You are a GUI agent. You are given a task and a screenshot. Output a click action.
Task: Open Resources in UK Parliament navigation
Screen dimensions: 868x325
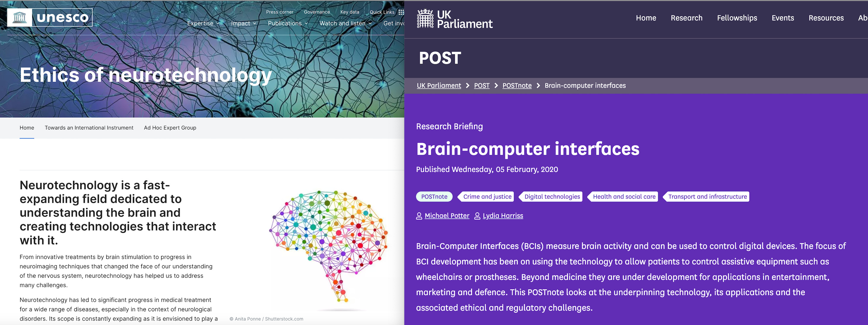point(826,18)
